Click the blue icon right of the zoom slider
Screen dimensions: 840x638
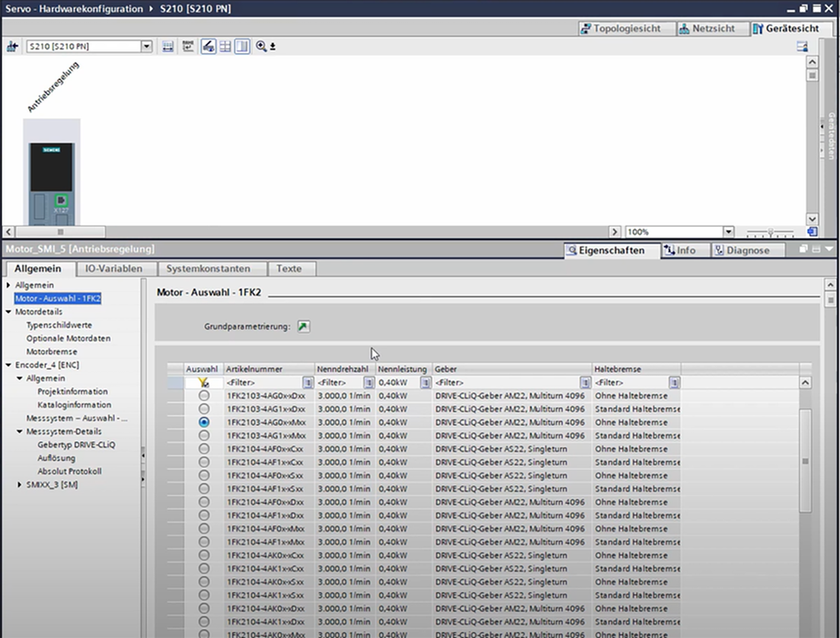point(812,232)
